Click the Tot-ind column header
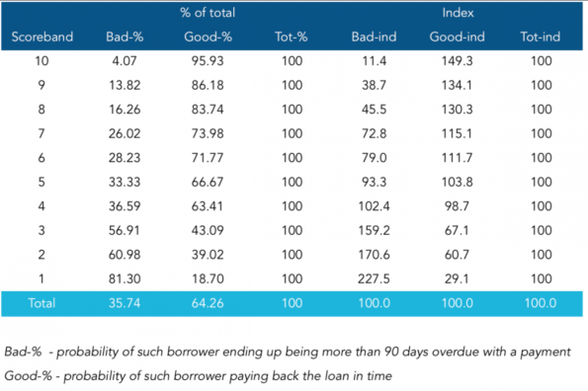Image resolution: width=588 pixels, height=391 pixels. click(541, 37)
